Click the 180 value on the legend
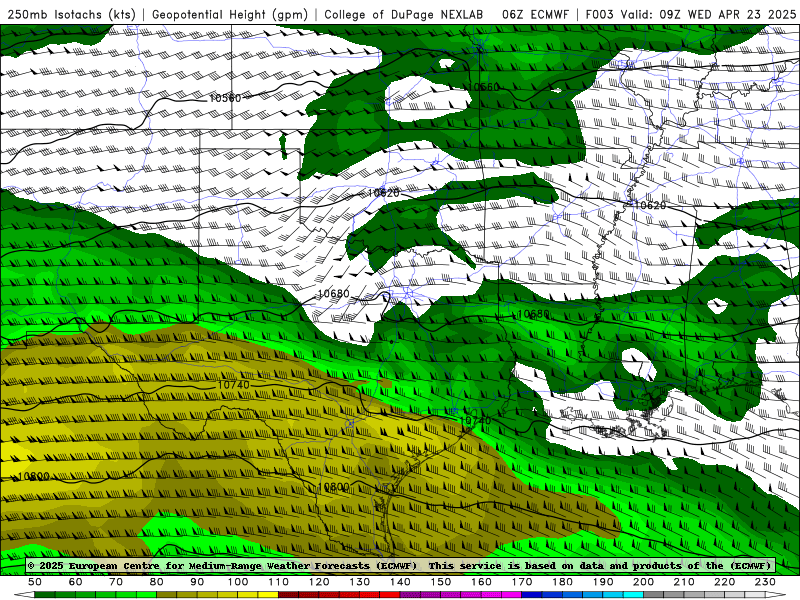This screenshot has height=600, width=800. 562,582
